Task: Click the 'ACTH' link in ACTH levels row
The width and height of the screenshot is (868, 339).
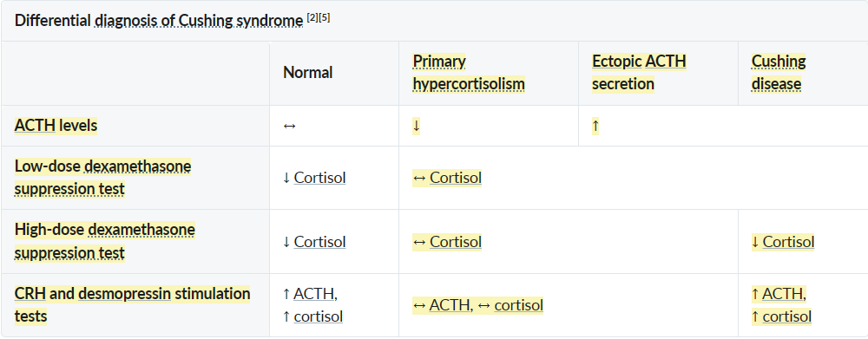Action: point(35,126)
